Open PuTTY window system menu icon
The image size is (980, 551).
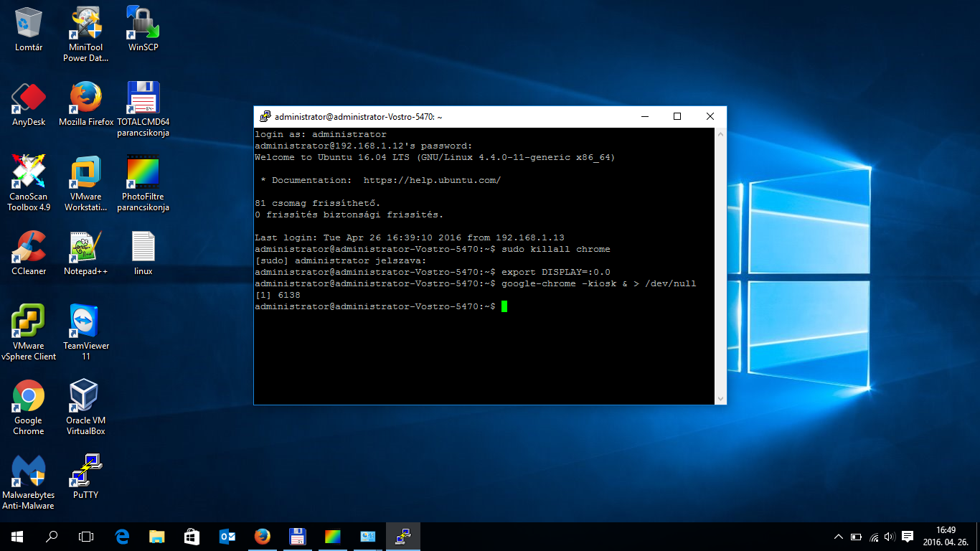coord(265,116)
